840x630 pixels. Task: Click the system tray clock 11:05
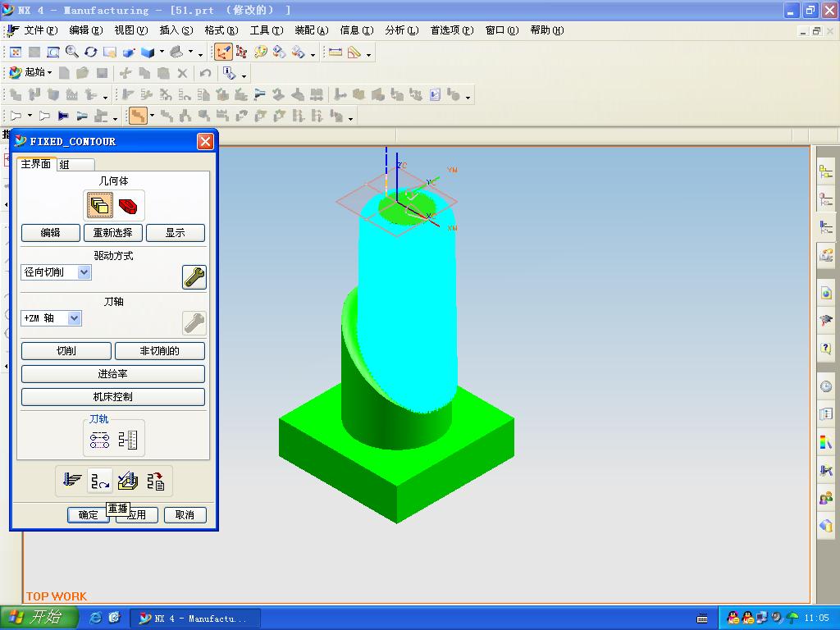pos(816,619)
